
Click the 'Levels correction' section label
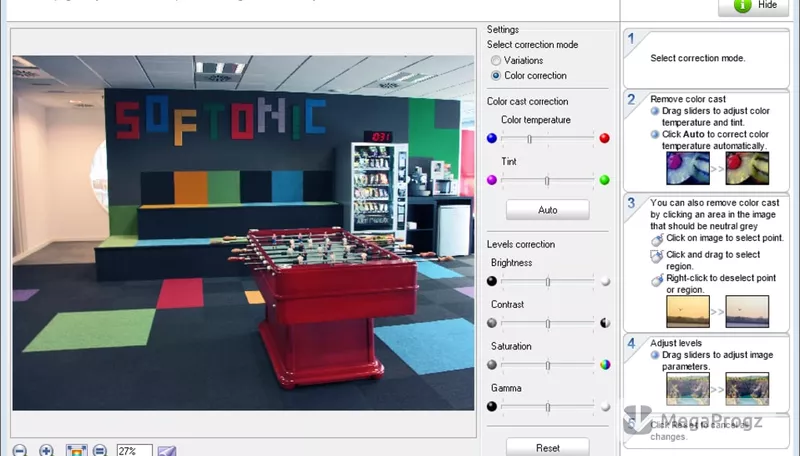click(x=520, y=244)
